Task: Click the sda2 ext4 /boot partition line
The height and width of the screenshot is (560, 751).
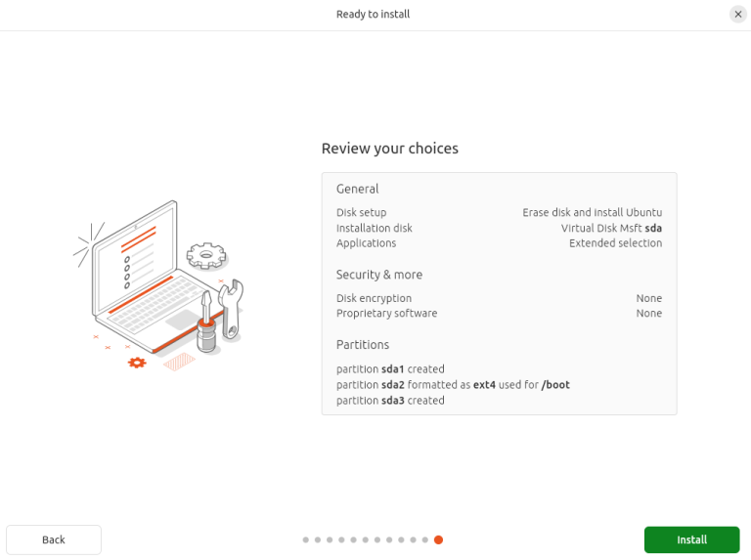Action: (453, 385)
